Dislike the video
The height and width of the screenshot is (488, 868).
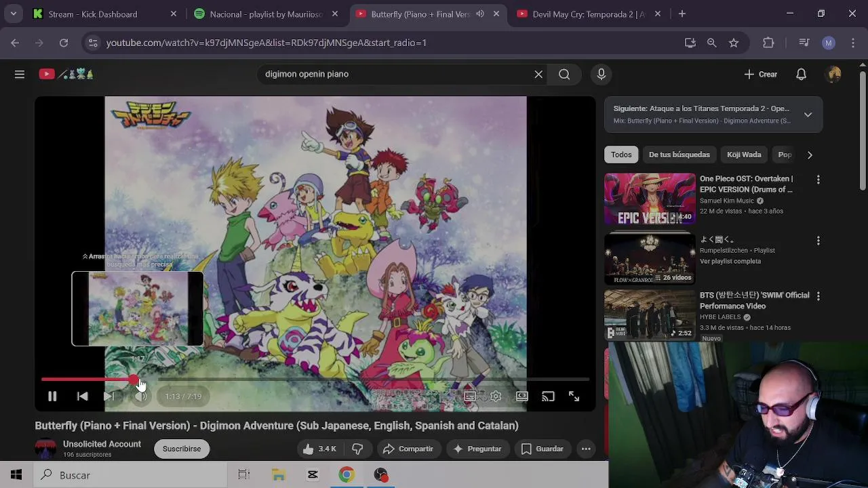click(358, 449)
